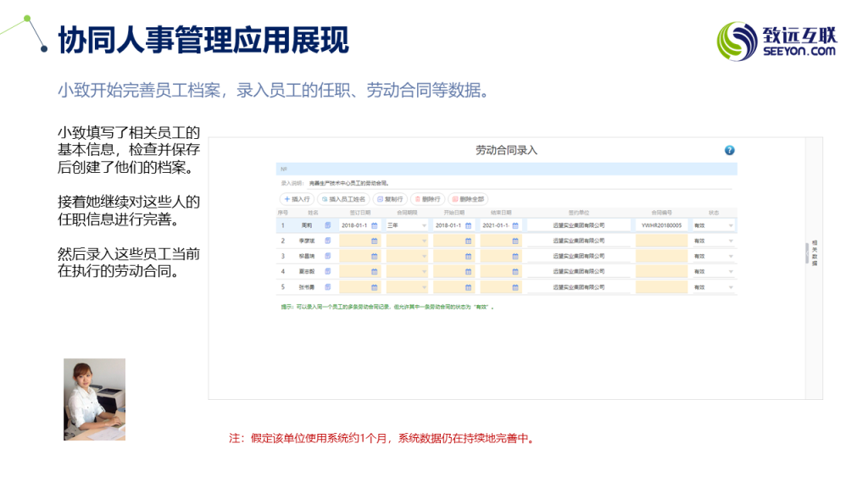This screenshot has height=488, width=868.
Task: Click the 插入员工姓名 button
Action: tap(344, 198)
